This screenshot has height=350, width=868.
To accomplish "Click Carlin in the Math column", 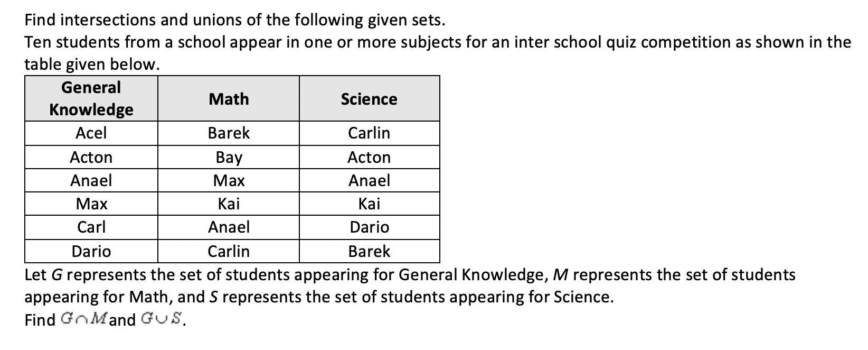I will (x=229, y=251).
